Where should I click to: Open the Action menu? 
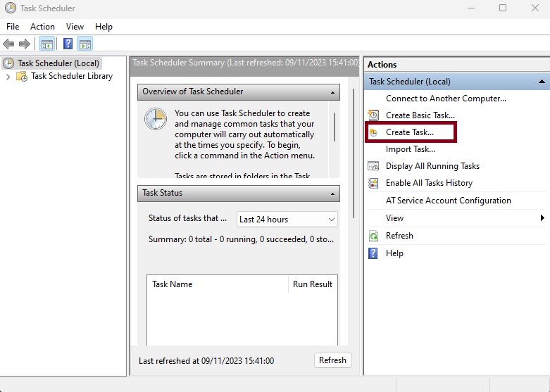tap(42, 27)
